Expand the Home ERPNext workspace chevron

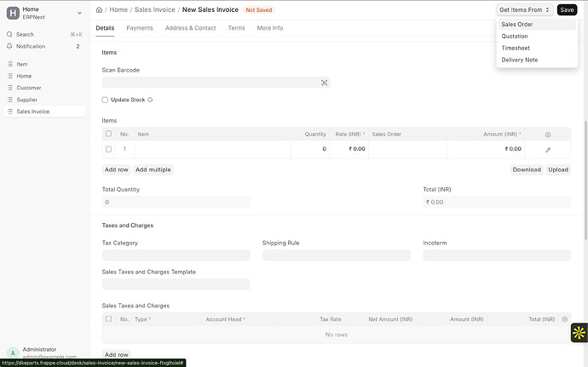point(79,13)
